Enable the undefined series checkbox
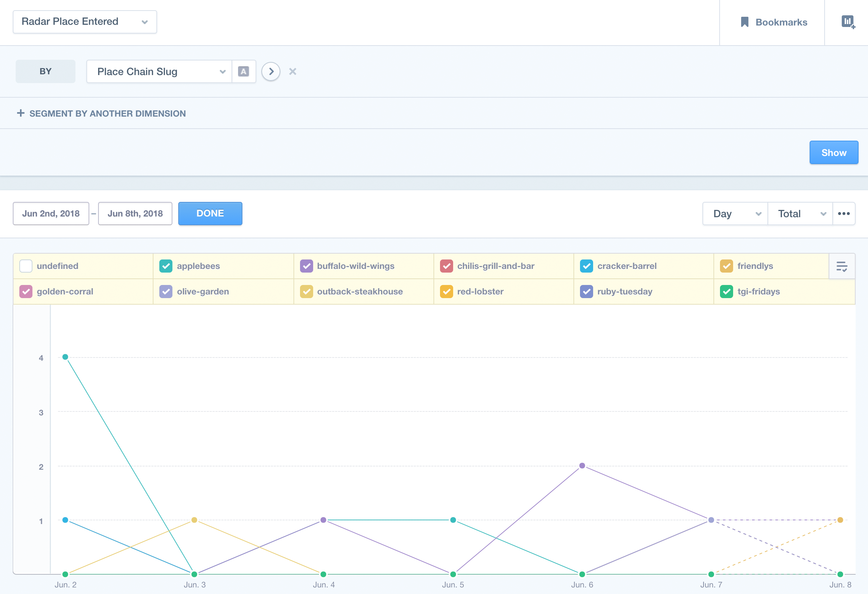868x594 pixels. pos(26,266)
